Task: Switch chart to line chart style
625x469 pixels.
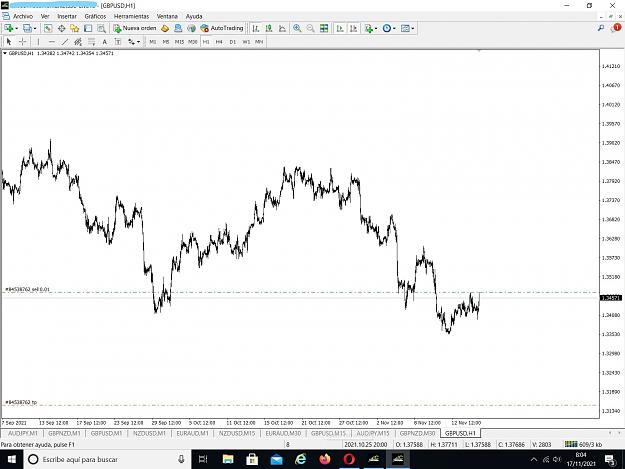Action: point(283,28)
